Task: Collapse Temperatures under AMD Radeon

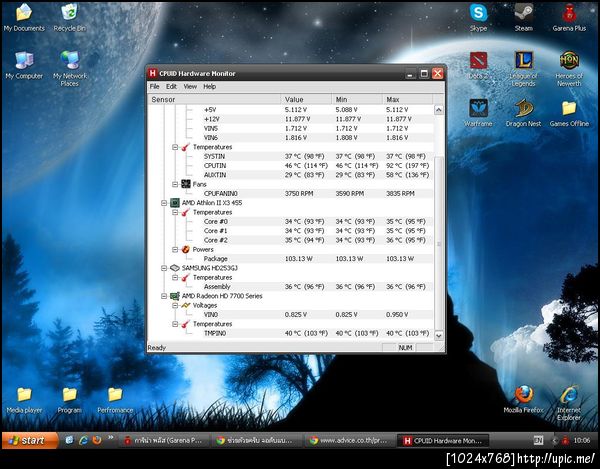Action: click(x=175, y=324)
